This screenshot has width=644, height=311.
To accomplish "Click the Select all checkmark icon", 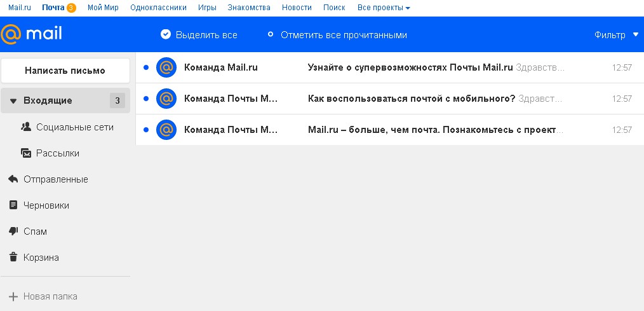I will (166, 34).
